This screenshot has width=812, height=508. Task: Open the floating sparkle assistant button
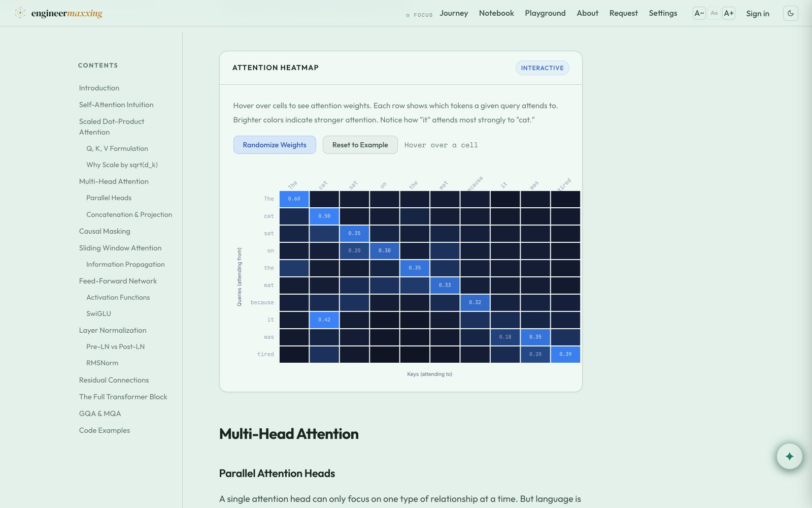[x=789, y=456]
